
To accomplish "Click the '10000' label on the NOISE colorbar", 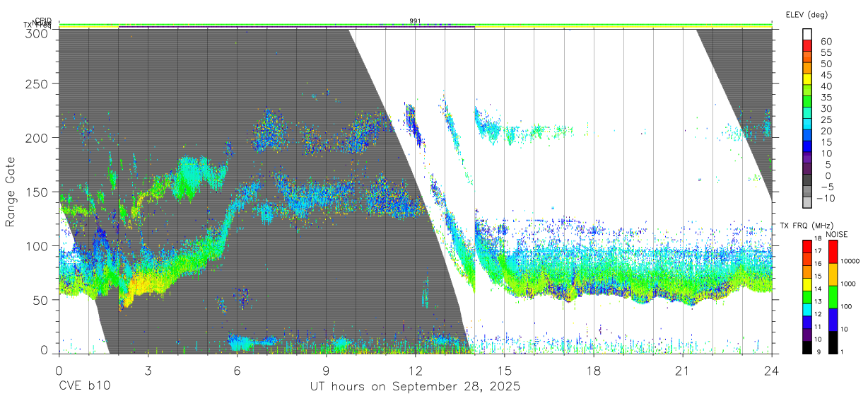I will [x=851, y=261].
